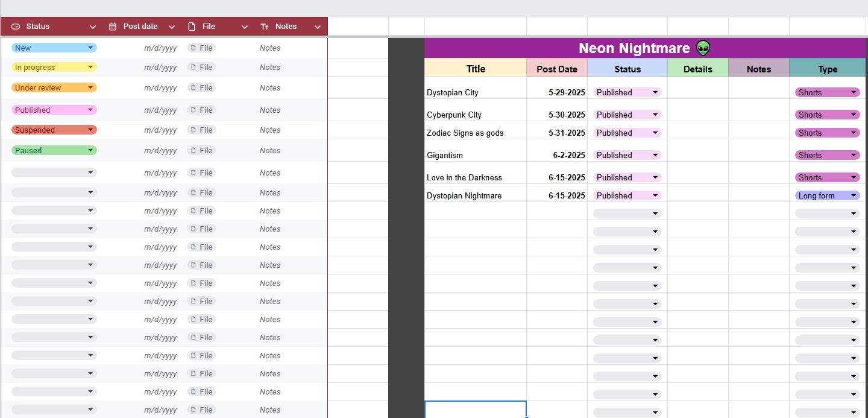Select the blue 'Status' header cell
Image resolution: width=868 pixels, height=418 pixels.
627,68
